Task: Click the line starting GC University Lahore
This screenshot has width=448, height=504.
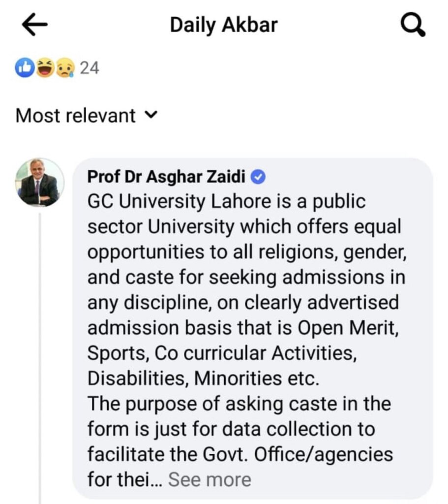Action: pos(226,202)
